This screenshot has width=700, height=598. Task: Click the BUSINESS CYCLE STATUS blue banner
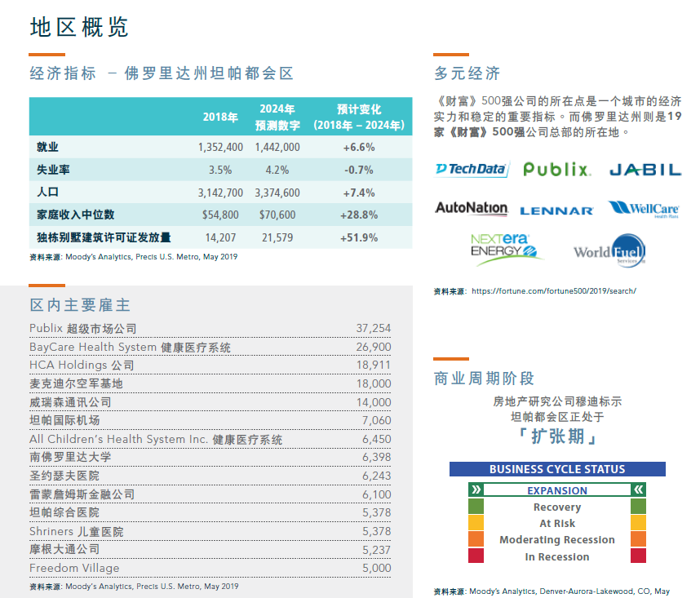[x=557, y=469]
